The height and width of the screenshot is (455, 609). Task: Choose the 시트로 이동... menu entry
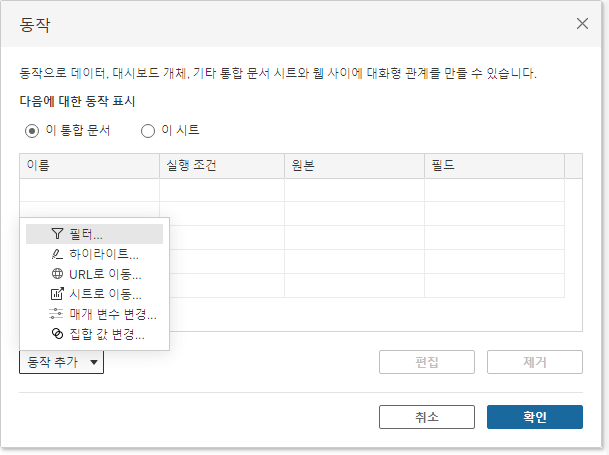[94, 294]
